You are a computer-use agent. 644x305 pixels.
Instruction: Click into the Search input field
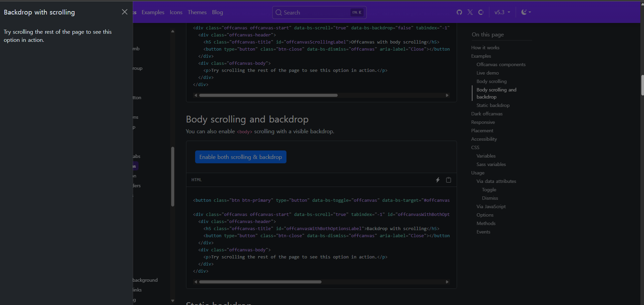click(319, 12)
